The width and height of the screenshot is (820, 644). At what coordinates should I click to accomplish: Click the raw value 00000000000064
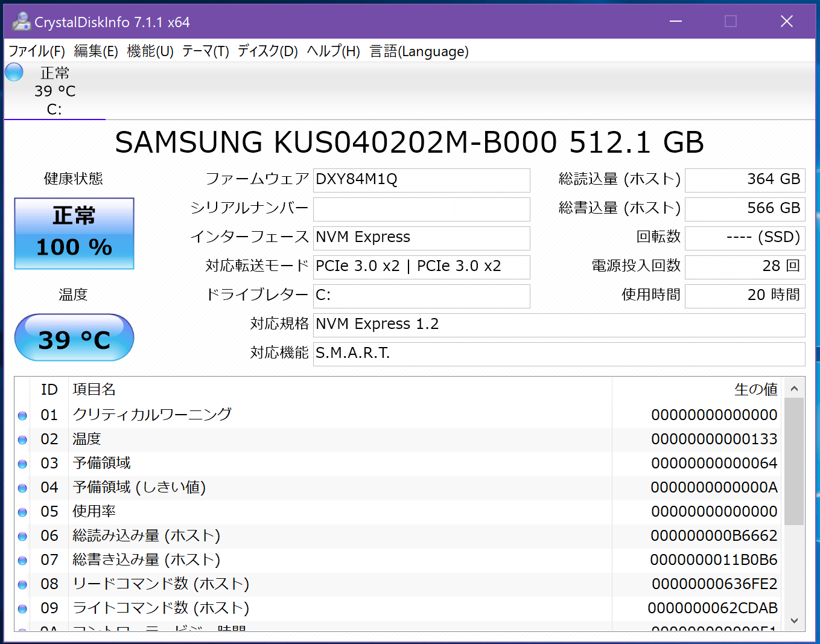point(714,464)
